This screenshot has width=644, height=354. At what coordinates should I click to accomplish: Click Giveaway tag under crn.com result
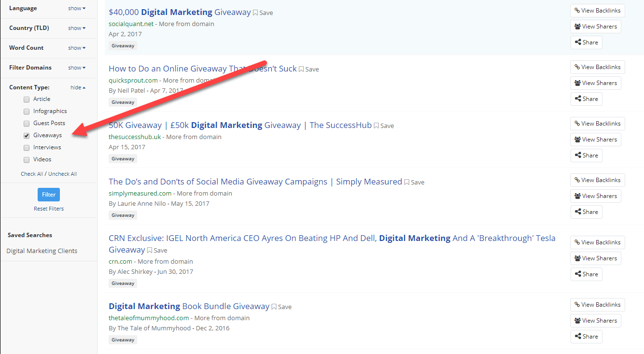[x=123, y=283]
